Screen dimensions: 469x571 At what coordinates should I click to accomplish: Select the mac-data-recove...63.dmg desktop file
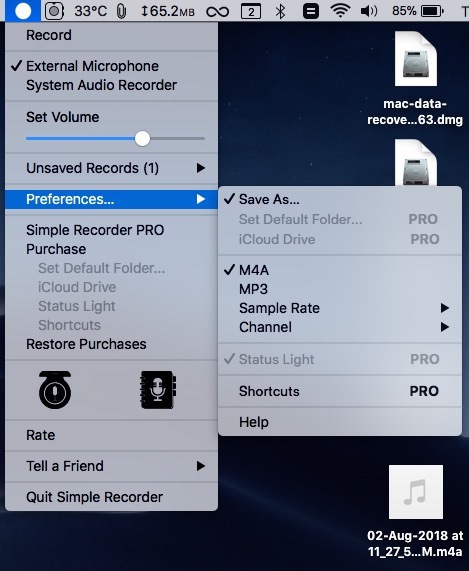tap(415, 78)
